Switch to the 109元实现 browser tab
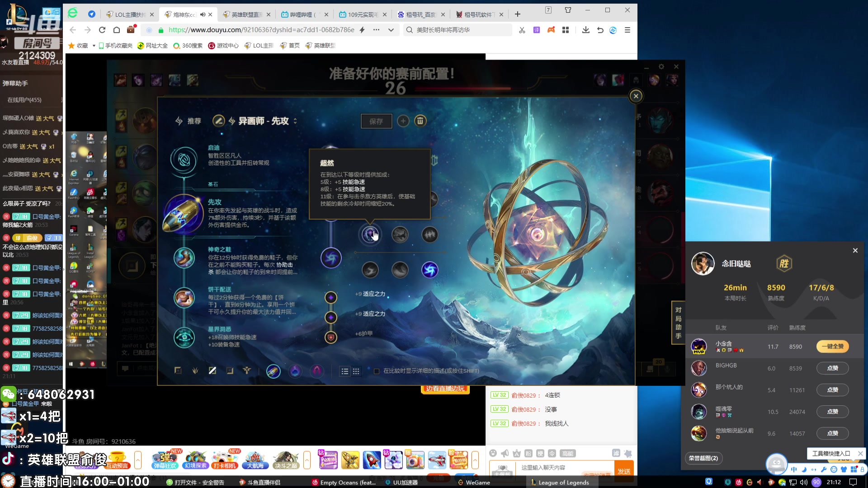Screen dimensions: 868x488 click(363, 14)
